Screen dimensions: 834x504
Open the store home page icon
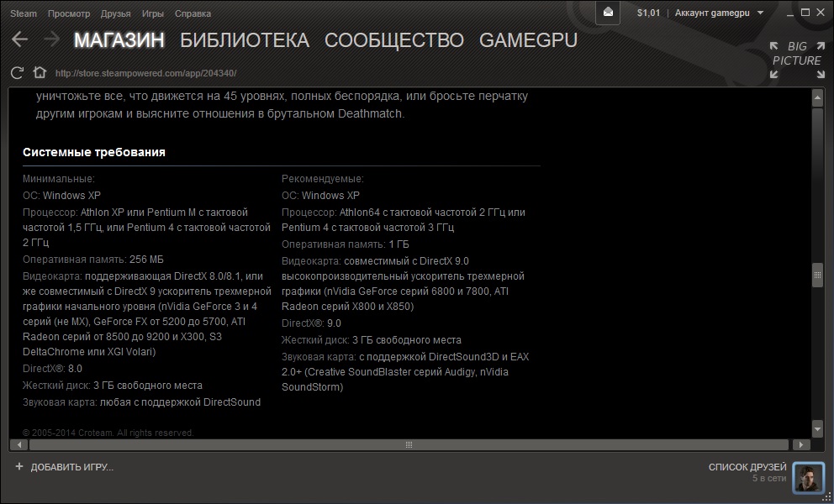[x=40, y=72]
